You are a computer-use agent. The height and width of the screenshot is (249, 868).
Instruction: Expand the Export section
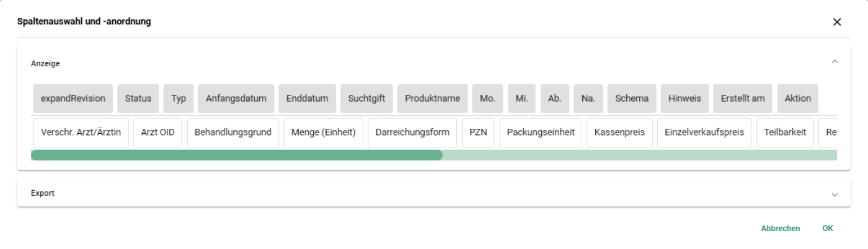pos(834,193)
